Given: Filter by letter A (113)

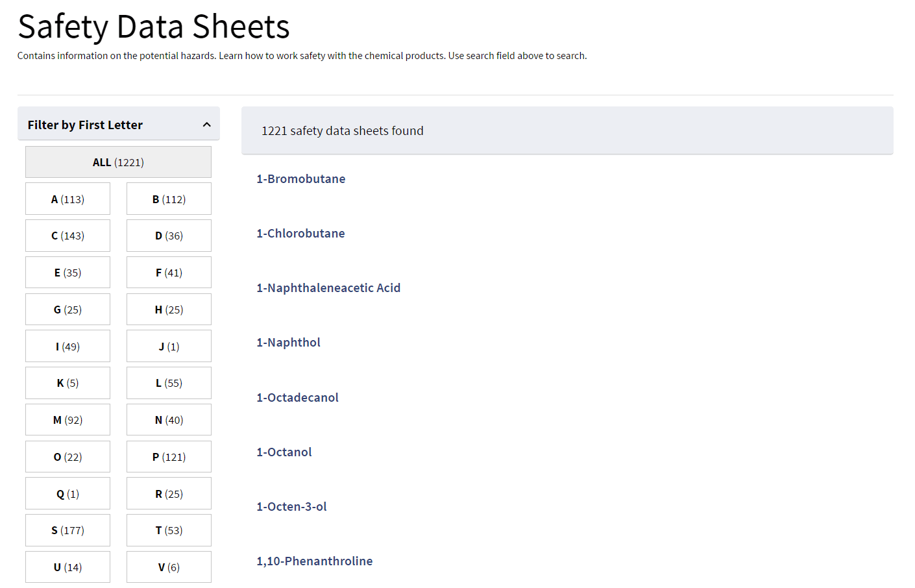Looking at the screenshot, I should pyautogui.click(x=67, y=199).
